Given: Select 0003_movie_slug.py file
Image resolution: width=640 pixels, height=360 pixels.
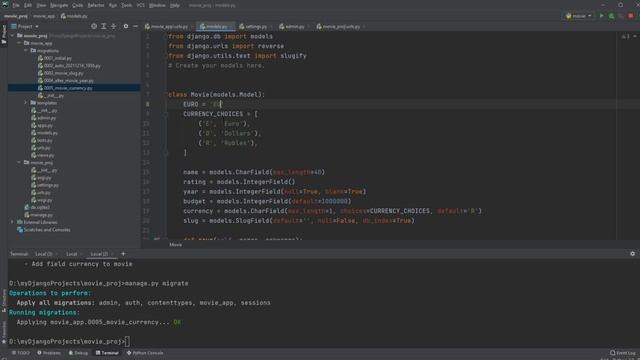Looking at the screenshot, I should pos(63,73).
